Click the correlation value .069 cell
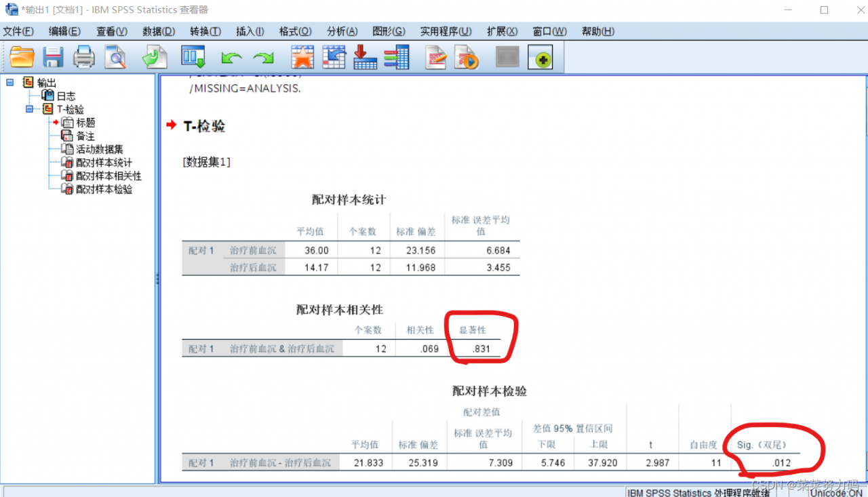 point(428,349)
